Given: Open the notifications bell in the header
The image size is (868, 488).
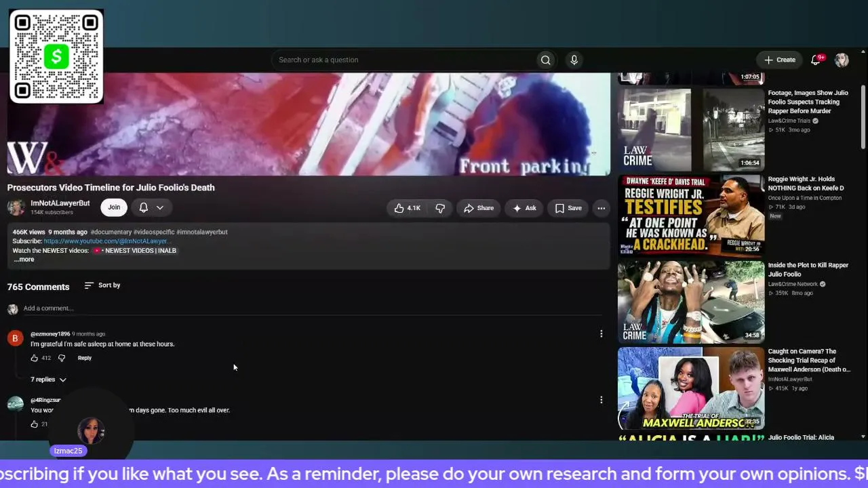Looking at the screenshot, I should click(x=816, y=60).
